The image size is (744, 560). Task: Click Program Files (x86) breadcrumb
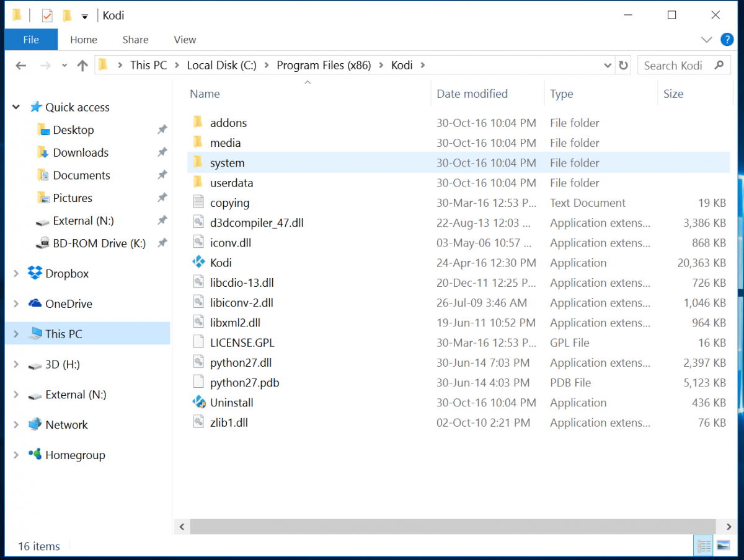tap(324, 65)
